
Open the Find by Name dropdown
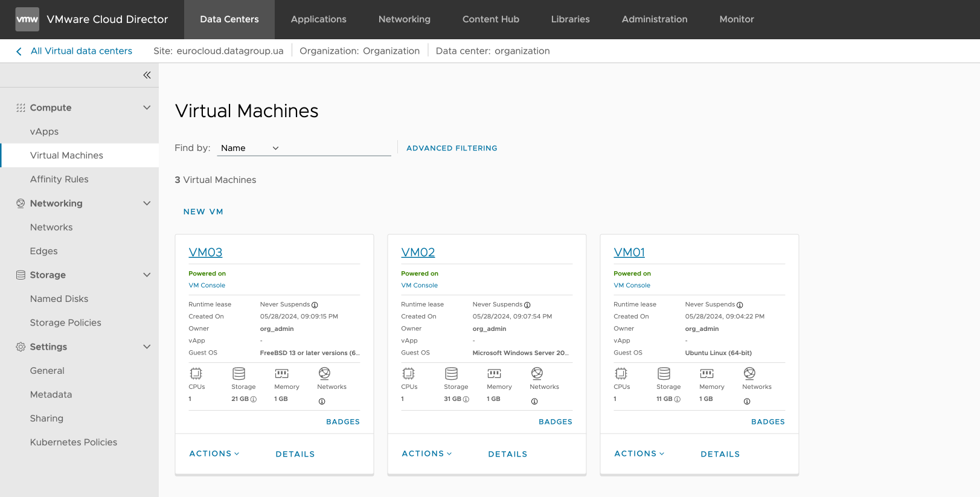[x=250, y=148]
